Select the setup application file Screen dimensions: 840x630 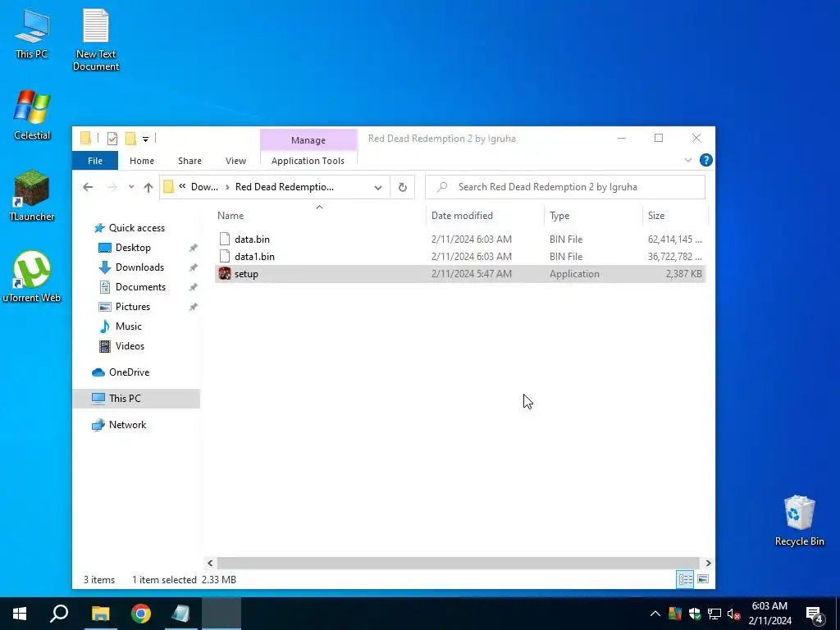459,274
